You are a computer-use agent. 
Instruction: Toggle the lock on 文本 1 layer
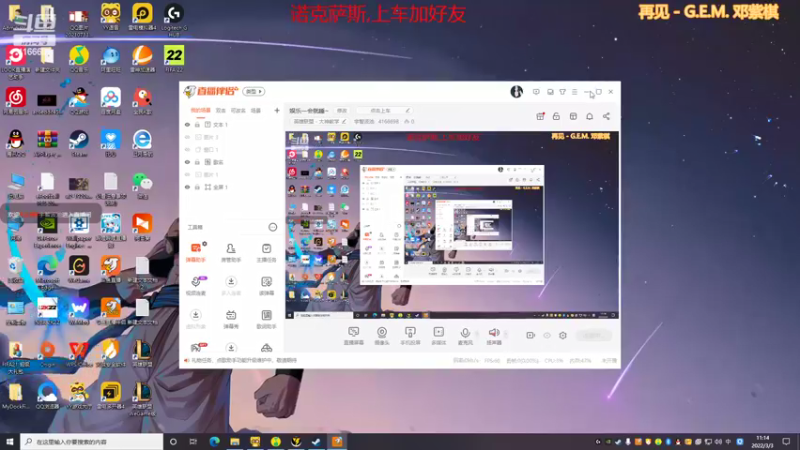(197, 124)
